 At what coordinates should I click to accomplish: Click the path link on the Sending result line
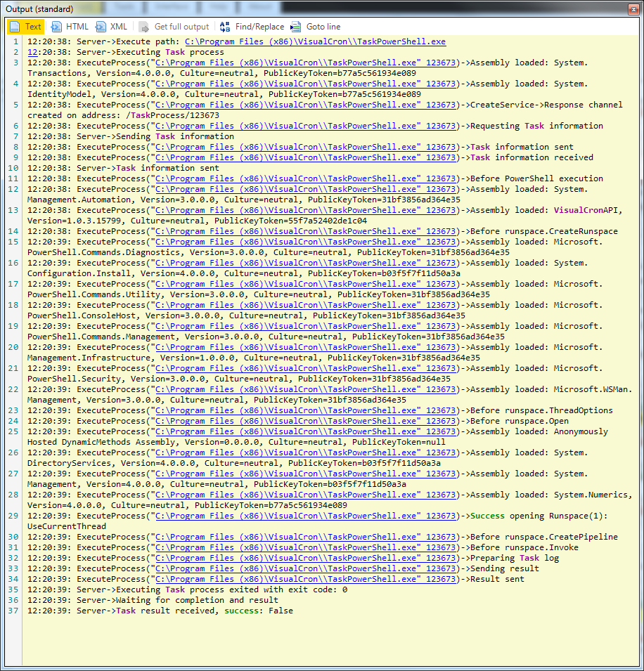(x=307, y=568)
